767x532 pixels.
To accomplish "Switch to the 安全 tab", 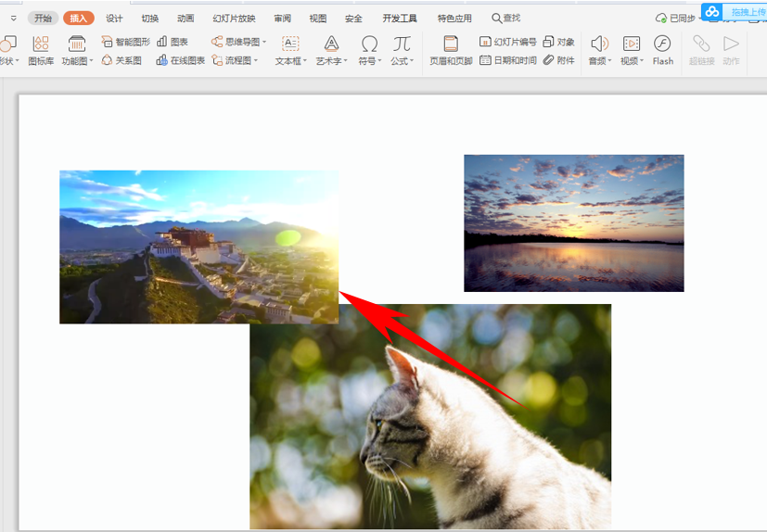I will point(353,19).
